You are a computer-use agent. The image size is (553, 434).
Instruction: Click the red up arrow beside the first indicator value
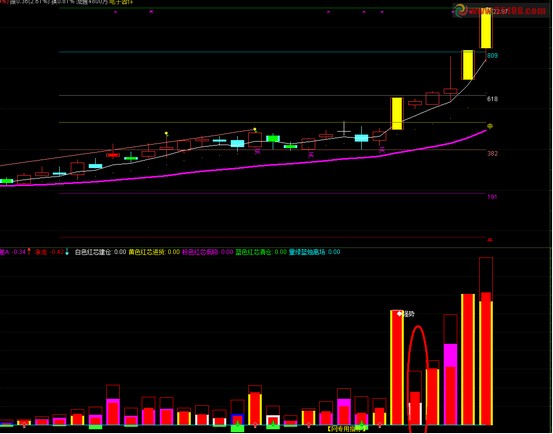(x=29, y=252)
